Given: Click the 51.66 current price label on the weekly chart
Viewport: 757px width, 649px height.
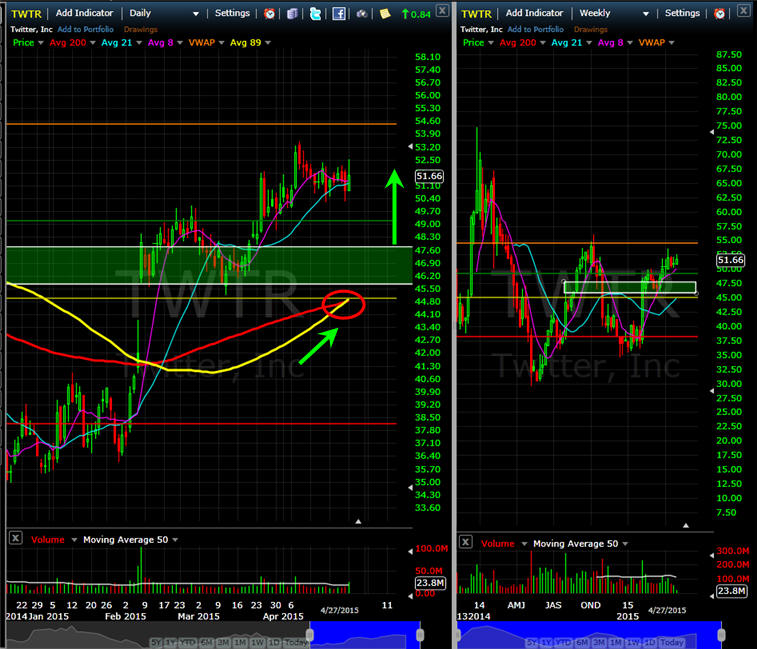Looking at the screenshot, I should pos(730,260).
